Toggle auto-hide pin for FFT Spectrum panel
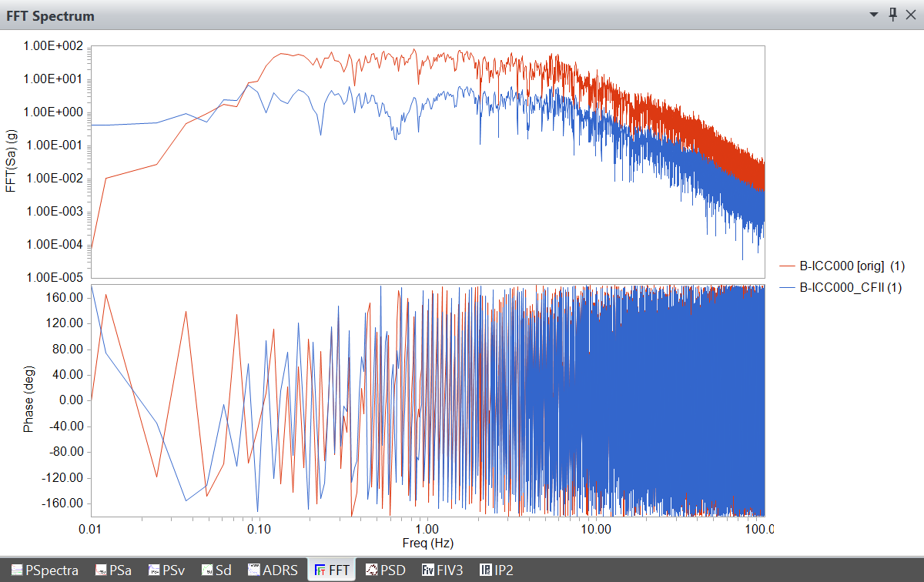The image size is (924, 582). click(x=893, y=15)
